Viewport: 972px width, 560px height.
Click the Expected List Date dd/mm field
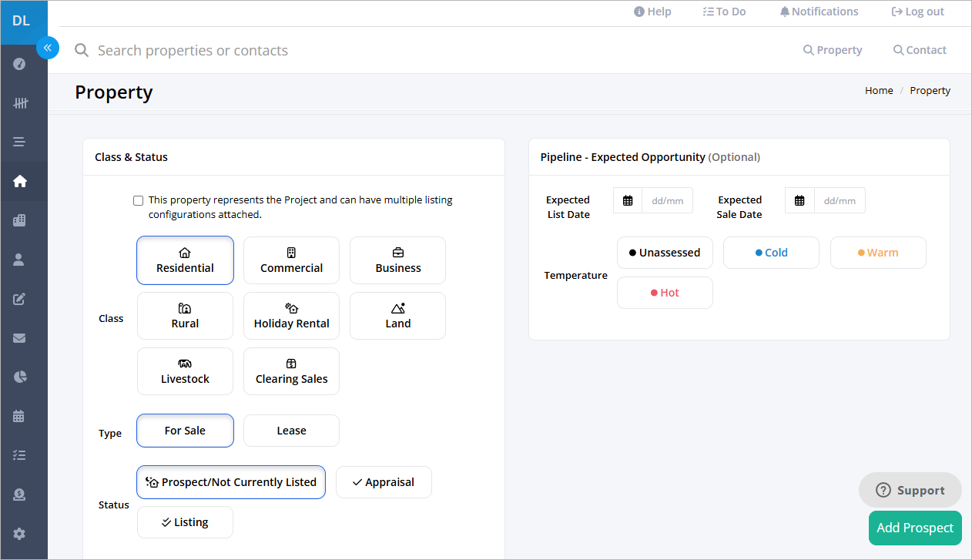(x=667, y=200)
